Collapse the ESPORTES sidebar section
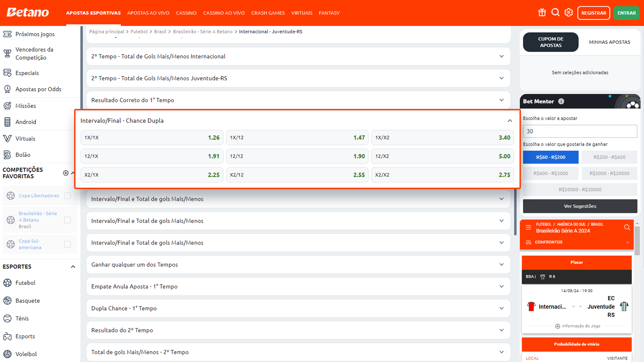 pos(73,267)
